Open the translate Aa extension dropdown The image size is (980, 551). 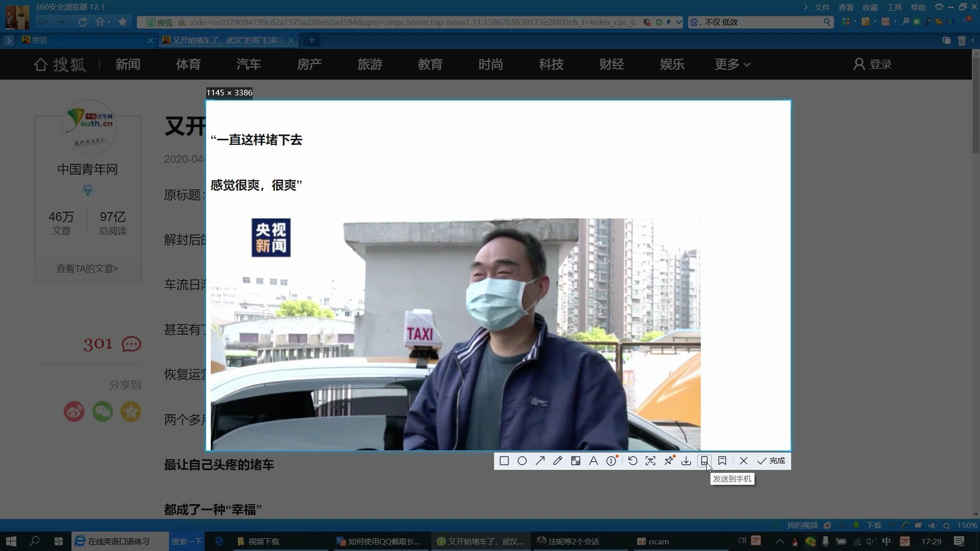point(895,22)
